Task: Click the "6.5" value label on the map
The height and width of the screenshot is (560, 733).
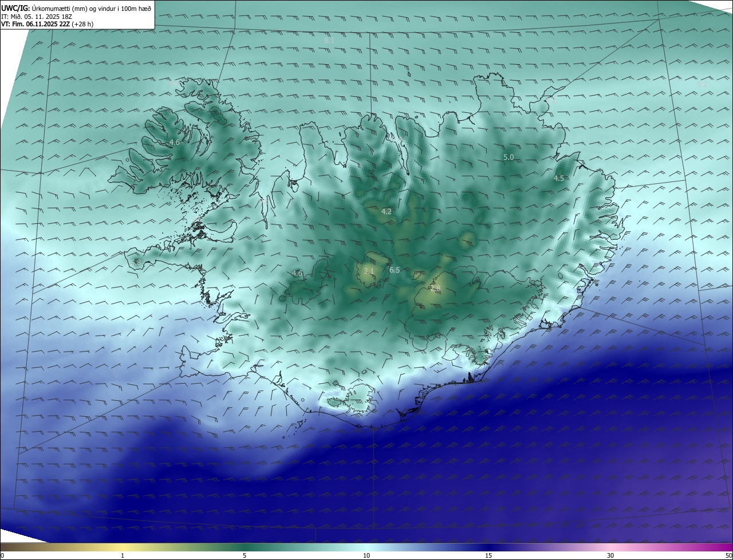Action: coord(395,270)
